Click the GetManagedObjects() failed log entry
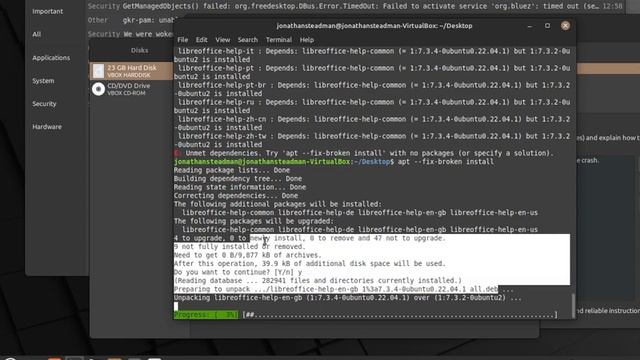The width and height of the screenshot is (640, 360). click(356, 7)
